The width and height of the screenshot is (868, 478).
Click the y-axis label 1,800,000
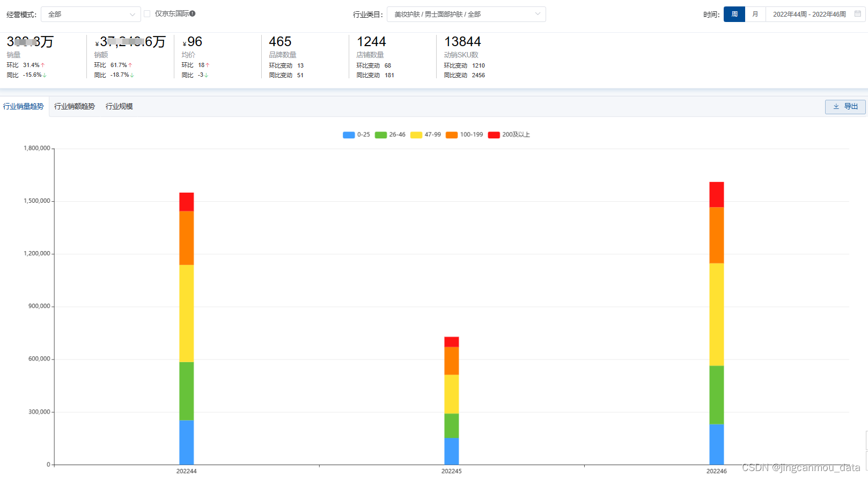(x=37, y=148)
